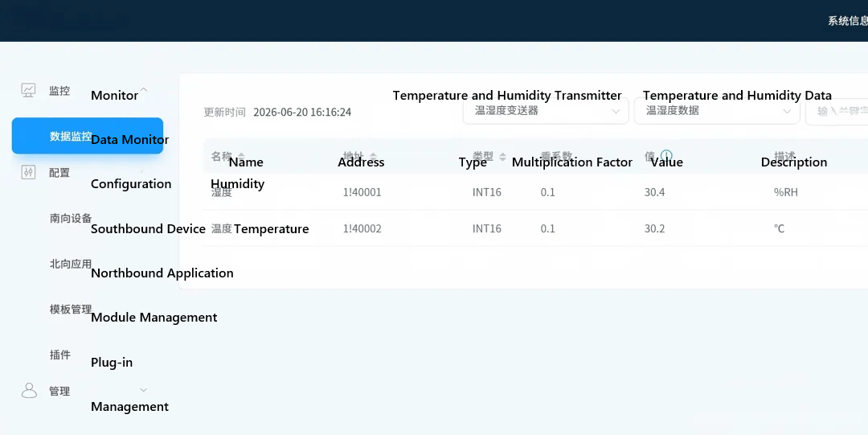Sort by 地址 column arrows
This screenshot has width=868, height=435.
[x=373, y=156]
